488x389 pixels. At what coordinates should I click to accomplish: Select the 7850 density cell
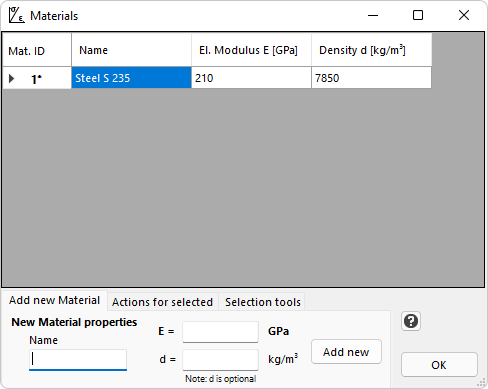[x=371, y=78]
